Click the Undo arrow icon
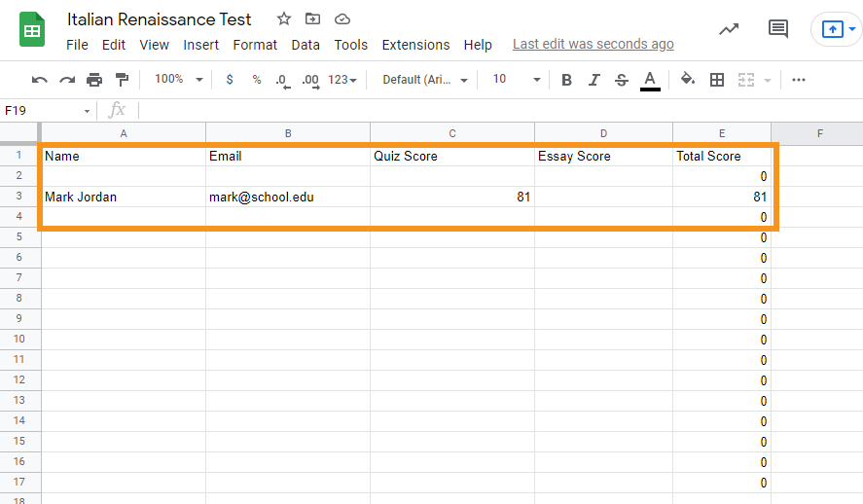 40,80
